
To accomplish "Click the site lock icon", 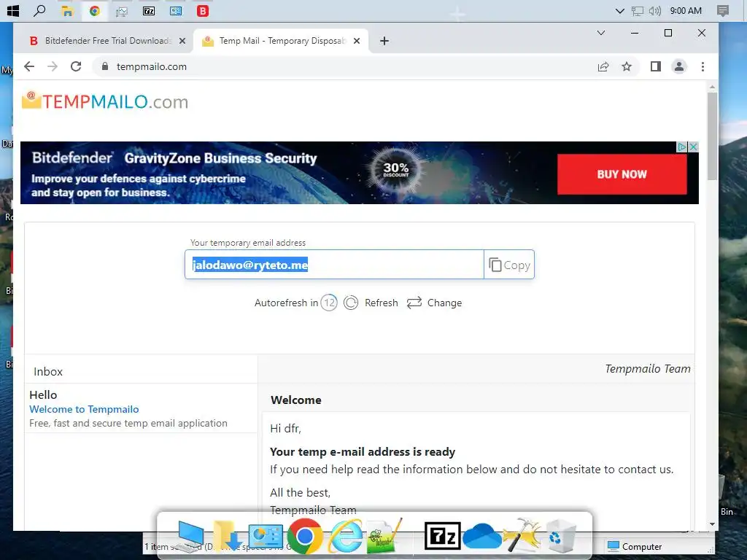I will coord(105,66).
